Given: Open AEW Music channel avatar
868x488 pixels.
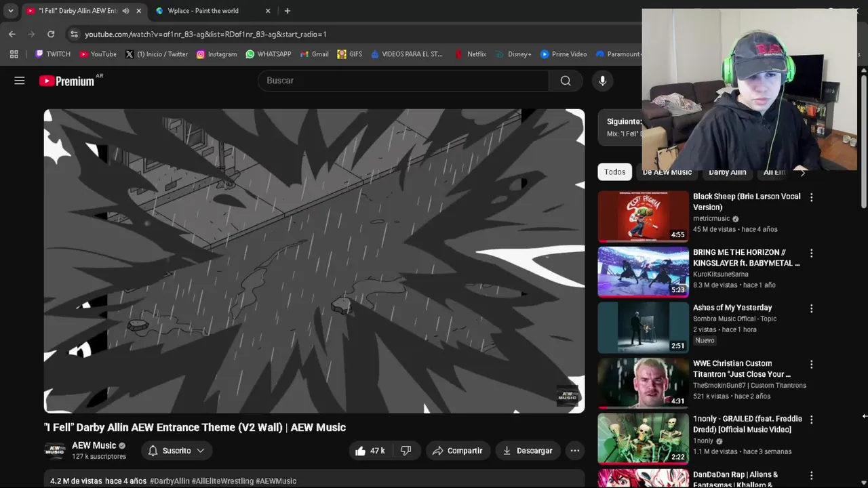Looking at the screenshot, I should point(55,451).
